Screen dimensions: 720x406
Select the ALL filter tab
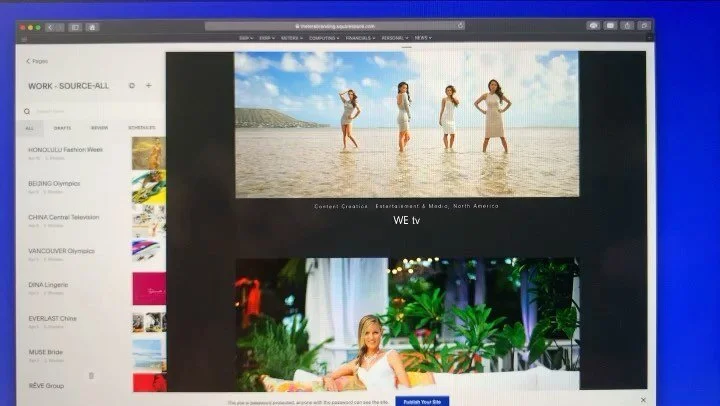click(x=30, y=128)
